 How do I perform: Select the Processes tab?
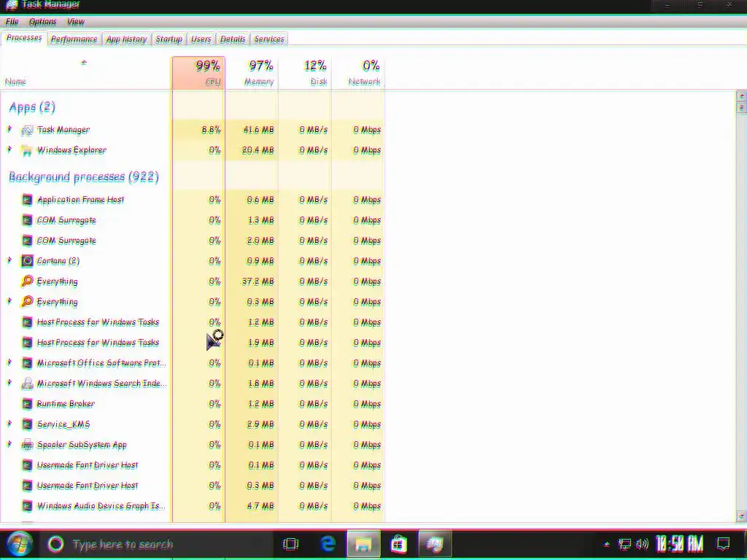point(24,38)
